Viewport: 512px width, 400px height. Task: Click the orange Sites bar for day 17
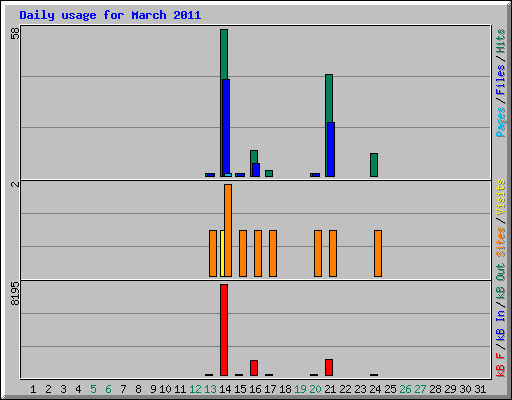coord(273,253)
